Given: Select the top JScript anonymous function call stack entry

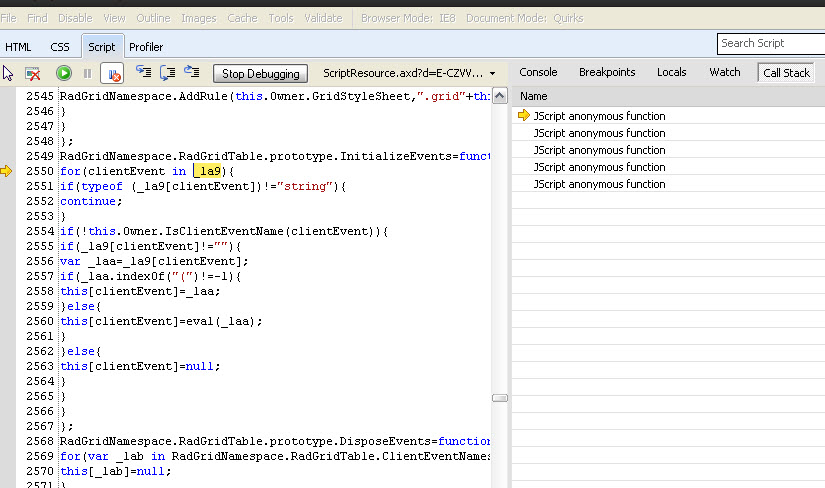Looking at the screenshot, I should (599, 116).
